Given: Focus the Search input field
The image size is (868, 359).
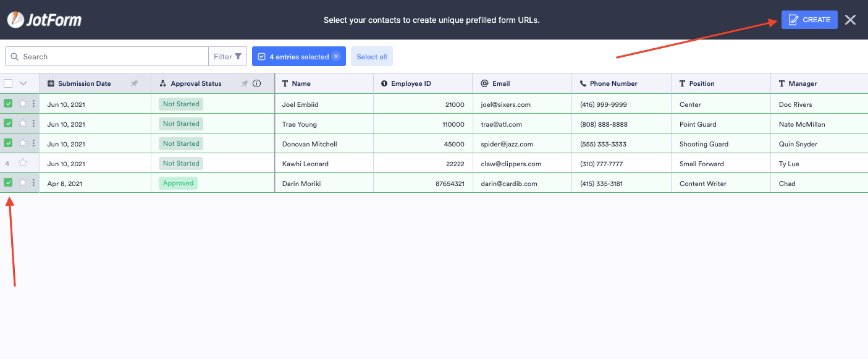Looking at the screenshot, I should click(107, 56).
